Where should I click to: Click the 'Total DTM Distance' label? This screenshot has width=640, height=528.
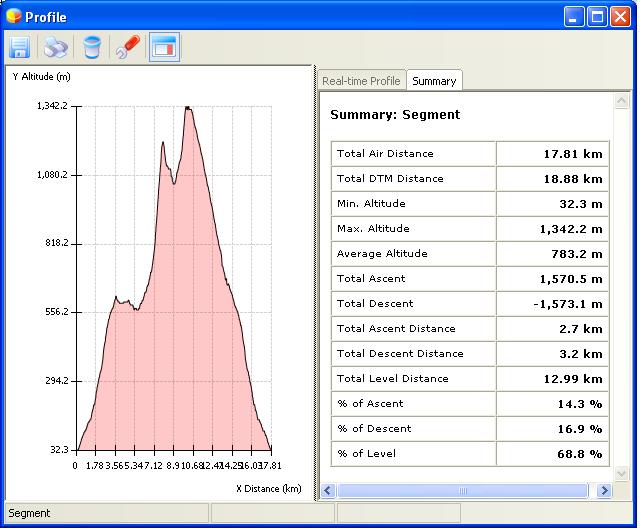[x=390, y=178]
